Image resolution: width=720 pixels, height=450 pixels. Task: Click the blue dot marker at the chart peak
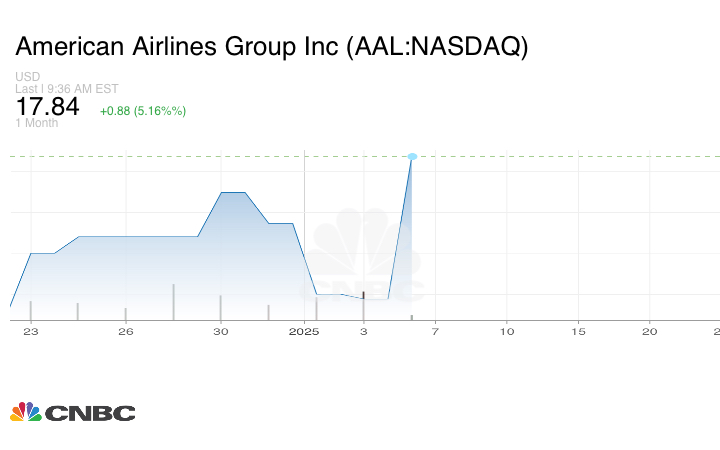[x=412, y=156]
